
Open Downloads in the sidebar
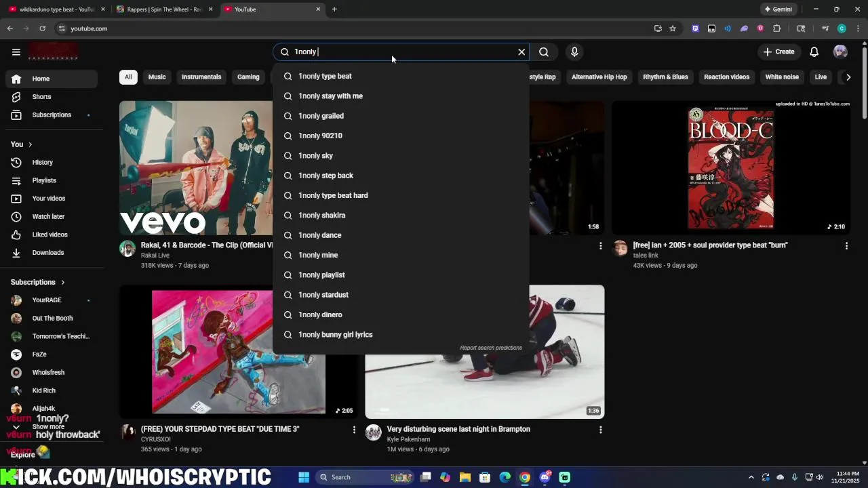coord(52,252)
